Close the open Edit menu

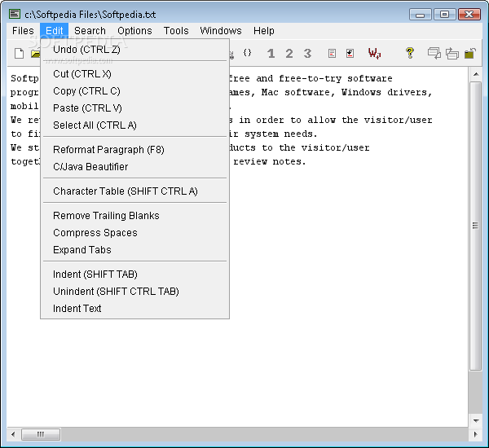click(55, 31)
